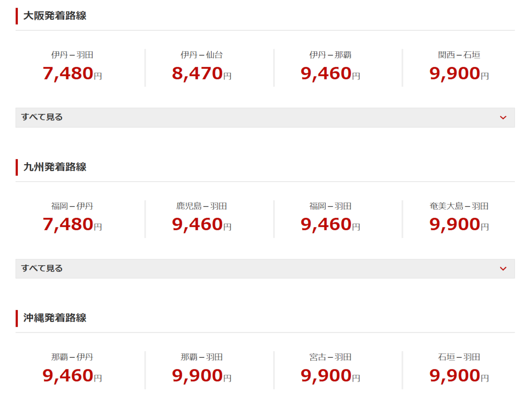Click the chevron in the Osaka すべて見る bar

[x=503, y=118]
